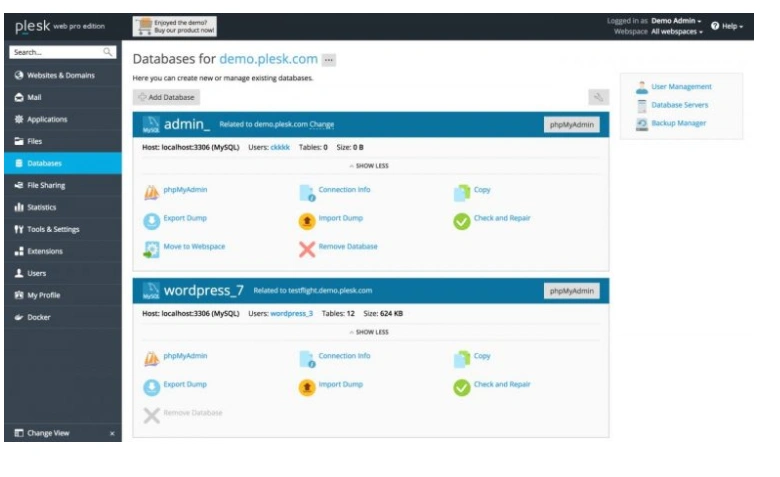Screen dimensions: 780x477
Task: Click phpMyAdmin button in admin_ header
Action: pos(572,124)
